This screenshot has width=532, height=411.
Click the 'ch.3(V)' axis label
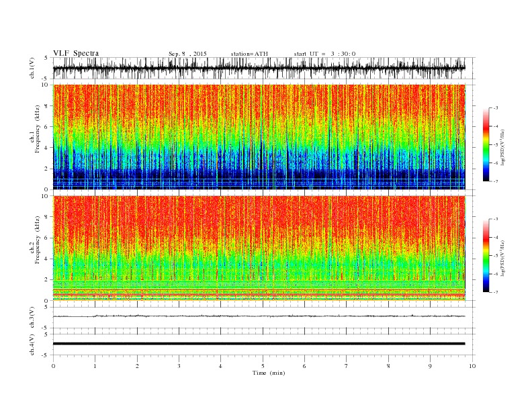pos(32,318)
